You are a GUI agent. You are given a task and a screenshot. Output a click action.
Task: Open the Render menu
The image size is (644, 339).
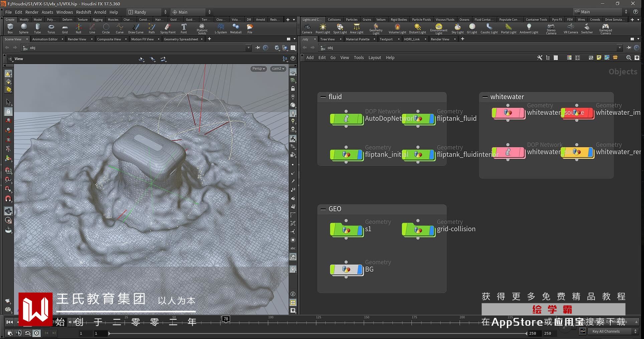pyautogui.click(x=32, y=12)
